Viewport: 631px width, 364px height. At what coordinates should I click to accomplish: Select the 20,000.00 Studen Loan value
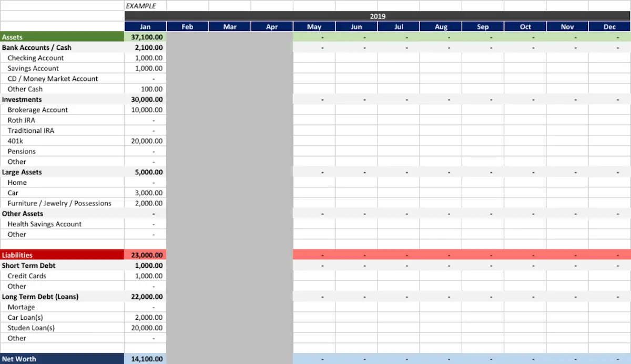[146, 328]
